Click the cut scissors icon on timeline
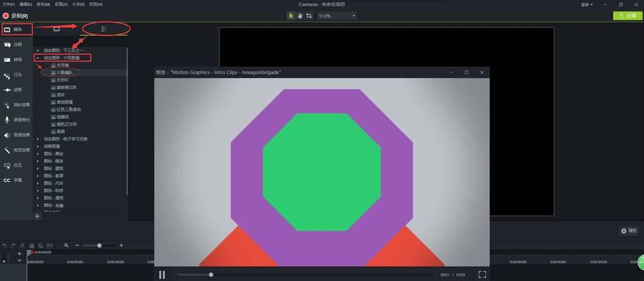This screenshot has height=281, width=644. 22,245
